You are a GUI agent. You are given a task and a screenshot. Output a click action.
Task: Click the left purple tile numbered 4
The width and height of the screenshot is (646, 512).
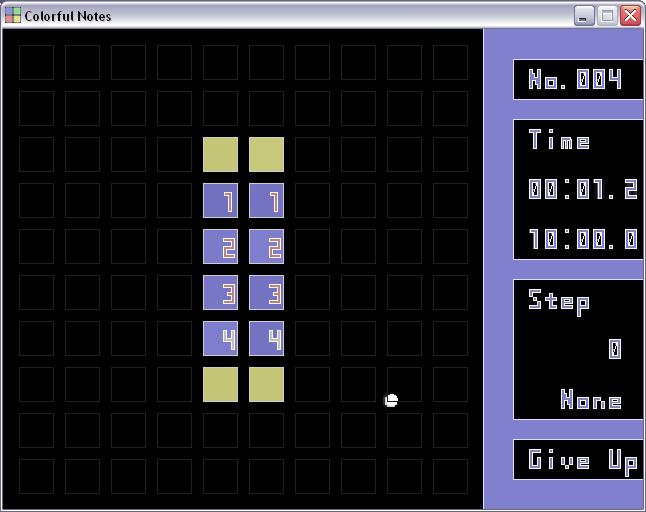(220, 339)
